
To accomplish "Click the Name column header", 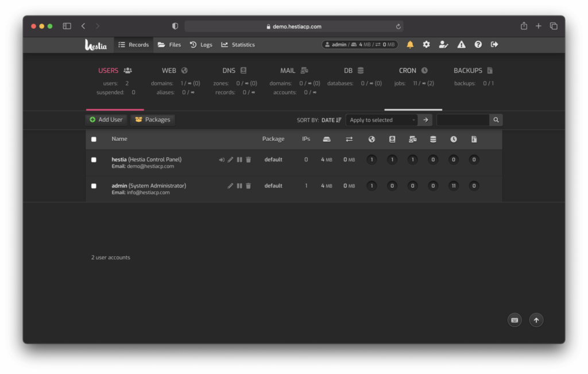I will click(x=119, y=139).
